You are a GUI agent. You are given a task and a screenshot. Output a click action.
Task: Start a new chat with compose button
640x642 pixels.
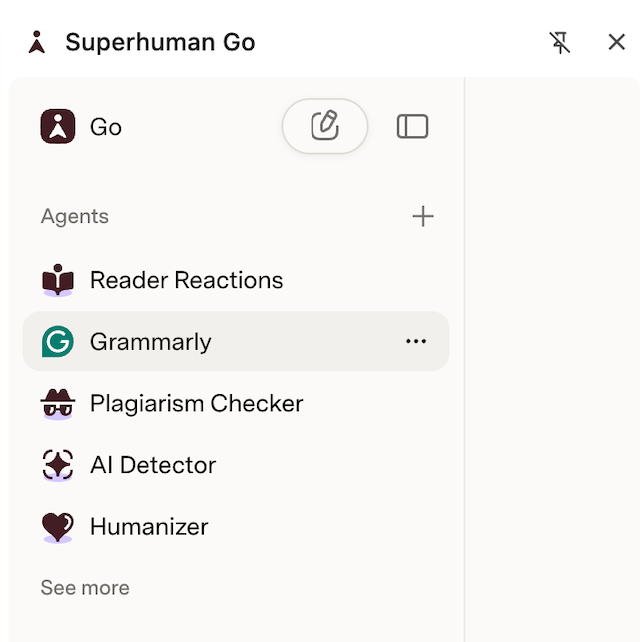pos(325,126)
